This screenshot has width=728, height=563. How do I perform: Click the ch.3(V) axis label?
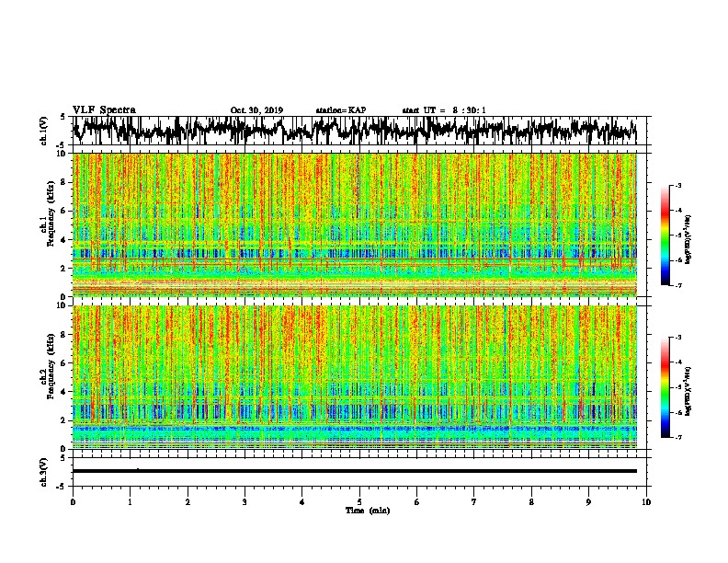pyautogui.click(x=44, y=472)
